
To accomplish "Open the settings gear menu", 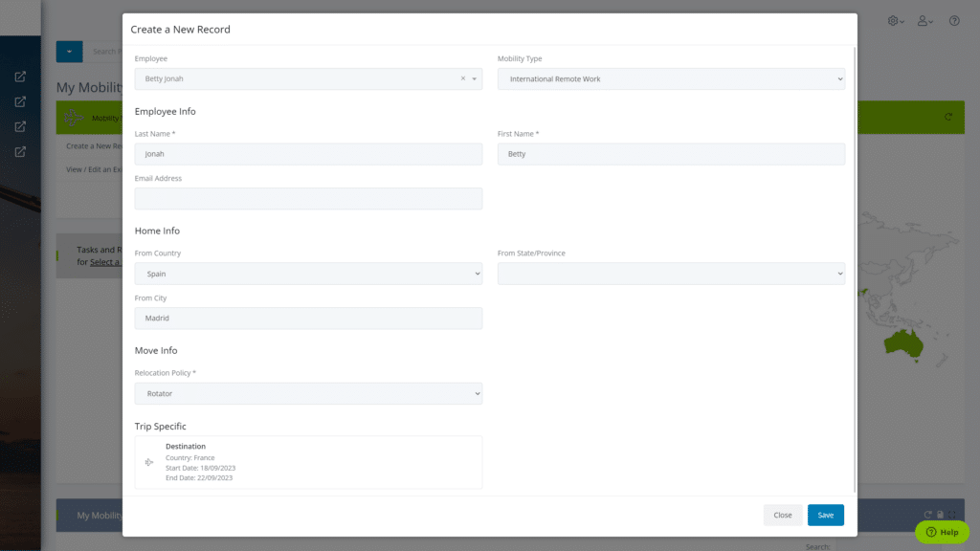I will click(x=894, y=19).
